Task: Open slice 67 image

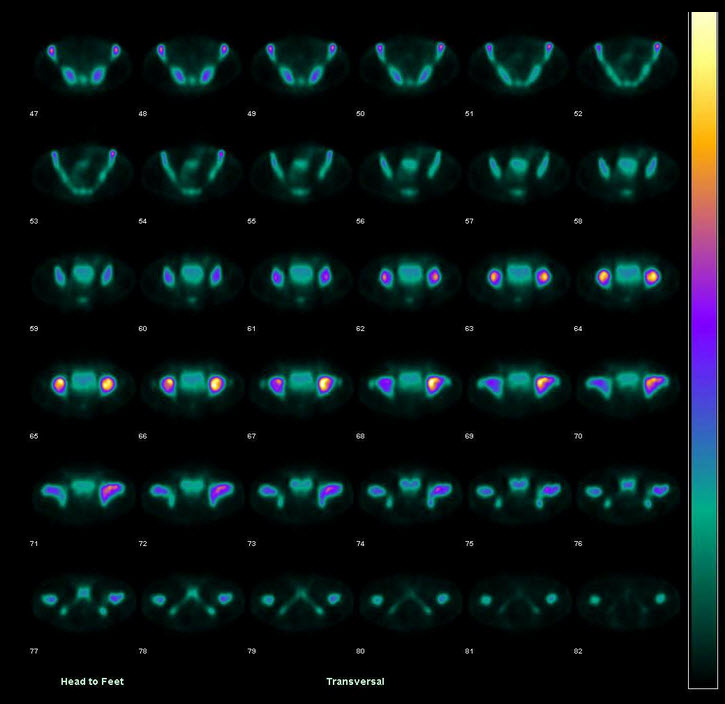Action: [x=300, y=382]
